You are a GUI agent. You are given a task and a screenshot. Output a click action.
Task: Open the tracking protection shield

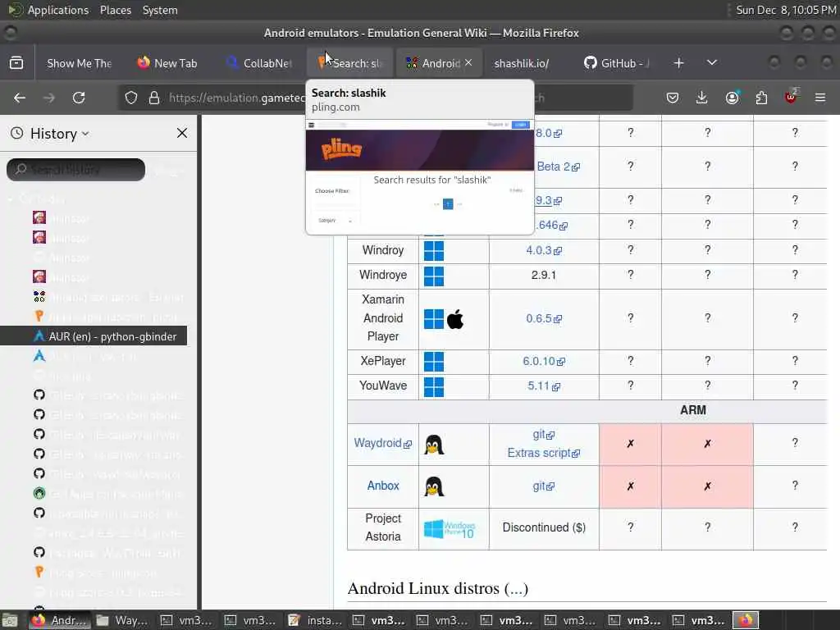[x=130, y=98]
